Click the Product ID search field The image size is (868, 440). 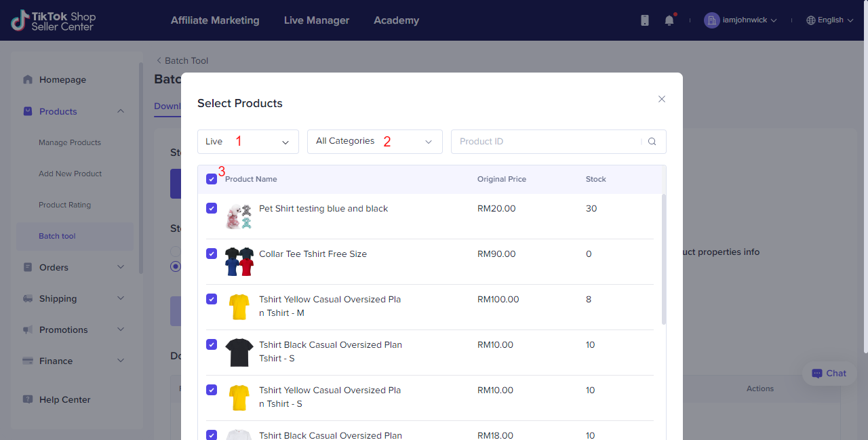tap(546, 142)
